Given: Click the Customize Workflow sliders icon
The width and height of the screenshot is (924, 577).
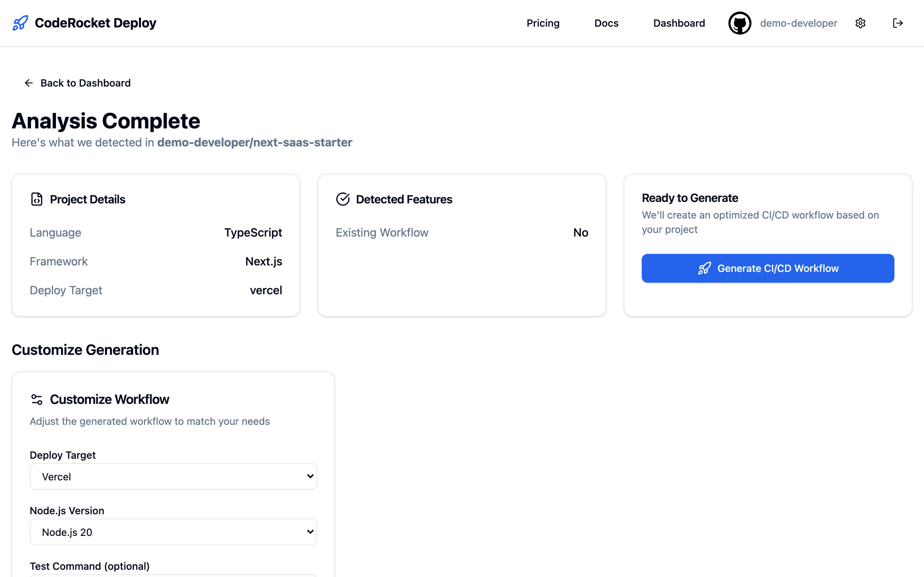Looking at the screenshot, I should pyautogui.click(x=37, y=400).
